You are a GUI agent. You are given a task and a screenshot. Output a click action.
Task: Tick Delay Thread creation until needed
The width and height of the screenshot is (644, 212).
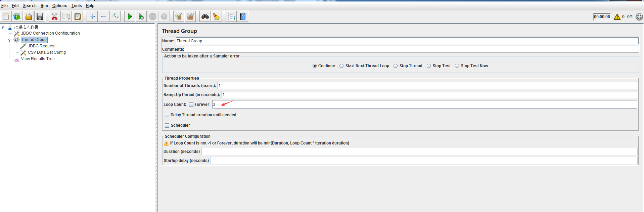(x=167, y=115)
